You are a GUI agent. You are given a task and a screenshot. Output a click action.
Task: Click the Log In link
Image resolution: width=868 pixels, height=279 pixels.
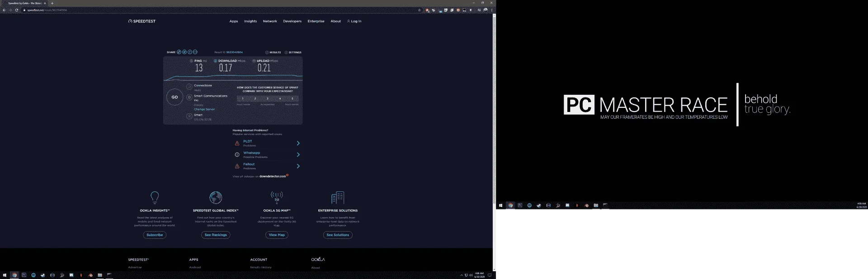click(x=354, y=21)
